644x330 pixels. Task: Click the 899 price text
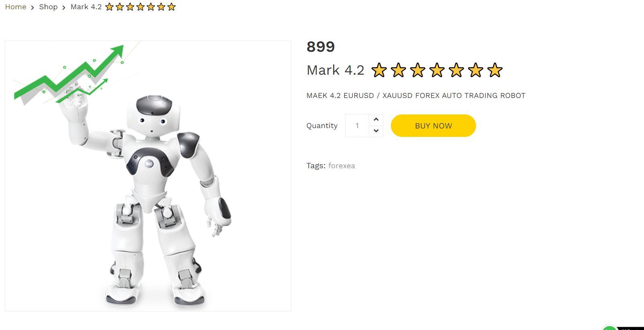point(321,47)
